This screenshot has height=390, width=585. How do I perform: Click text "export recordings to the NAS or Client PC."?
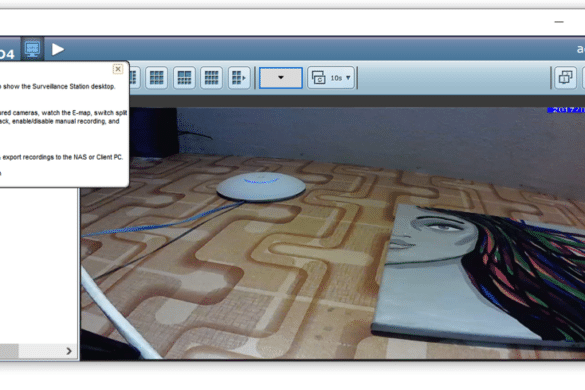pos(63,157)
